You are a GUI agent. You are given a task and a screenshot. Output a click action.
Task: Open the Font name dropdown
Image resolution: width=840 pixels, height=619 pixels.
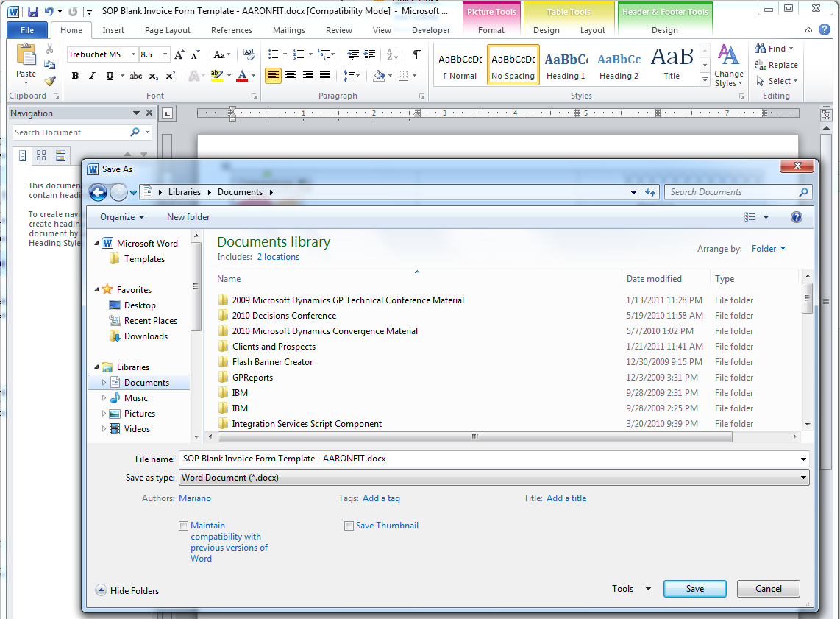(x=133, y=54)
